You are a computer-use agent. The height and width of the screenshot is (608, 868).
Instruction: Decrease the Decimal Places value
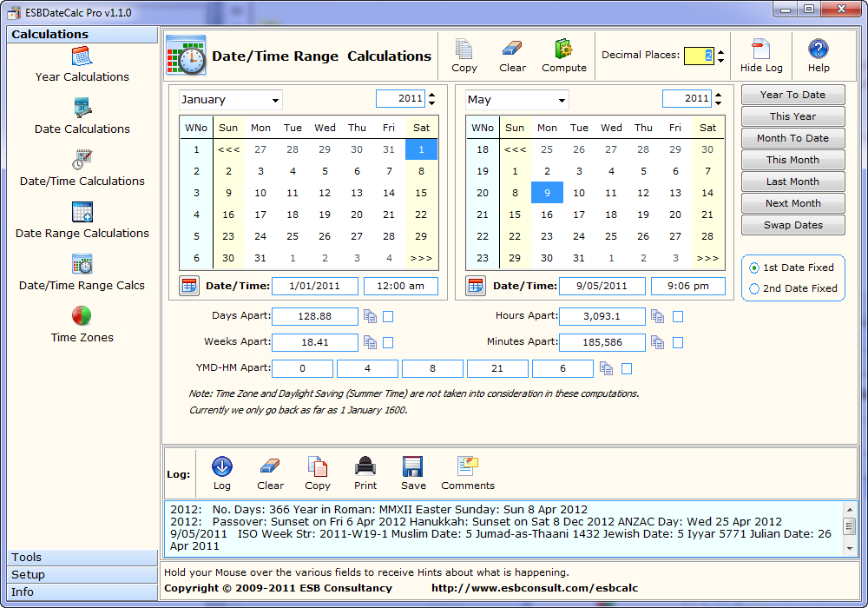click(x=720, y=60)
